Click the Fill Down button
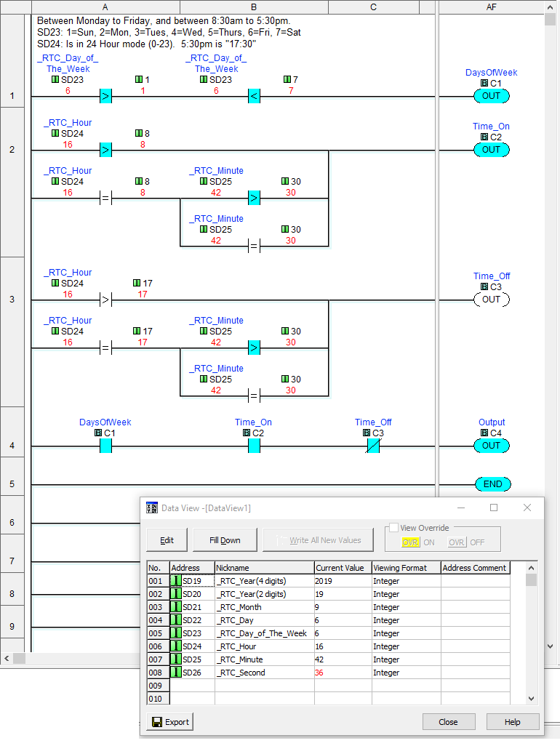 (225, 540)
